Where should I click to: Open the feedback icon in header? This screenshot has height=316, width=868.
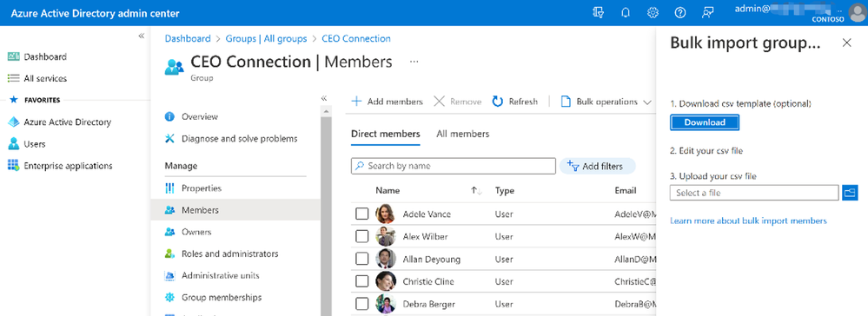707,13
